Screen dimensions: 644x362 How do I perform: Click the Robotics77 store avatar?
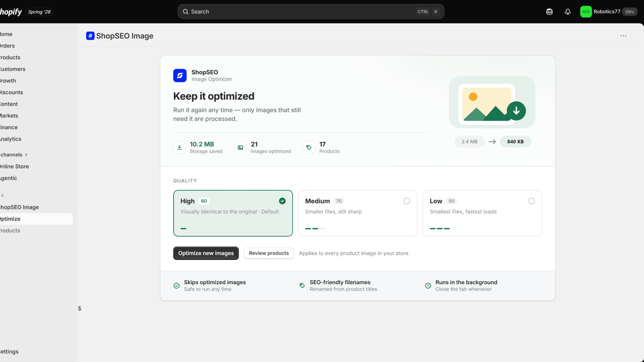tap(586, 12)
